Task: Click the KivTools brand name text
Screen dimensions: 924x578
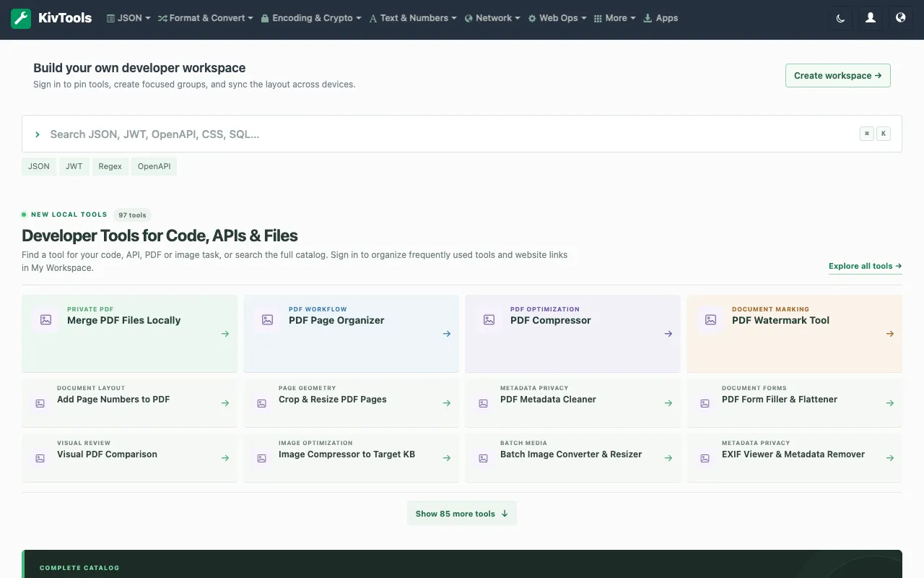Action: click(65, 19)
